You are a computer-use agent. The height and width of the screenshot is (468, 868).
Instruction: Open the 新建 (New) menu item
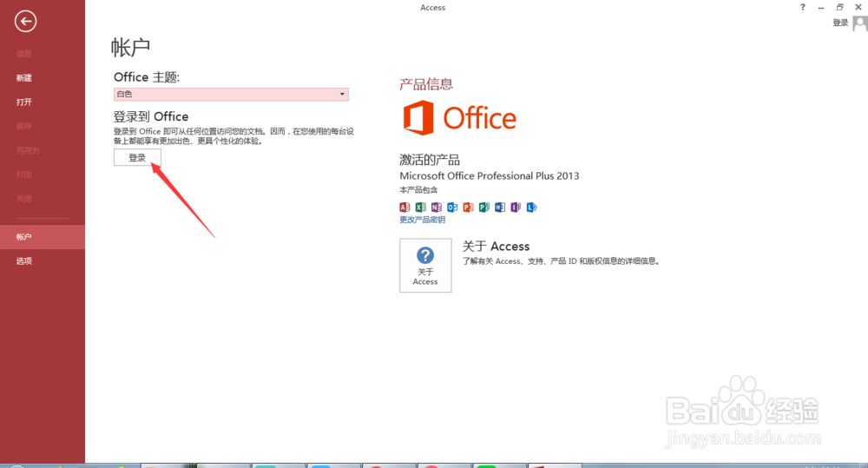click(x=23, y=78)
